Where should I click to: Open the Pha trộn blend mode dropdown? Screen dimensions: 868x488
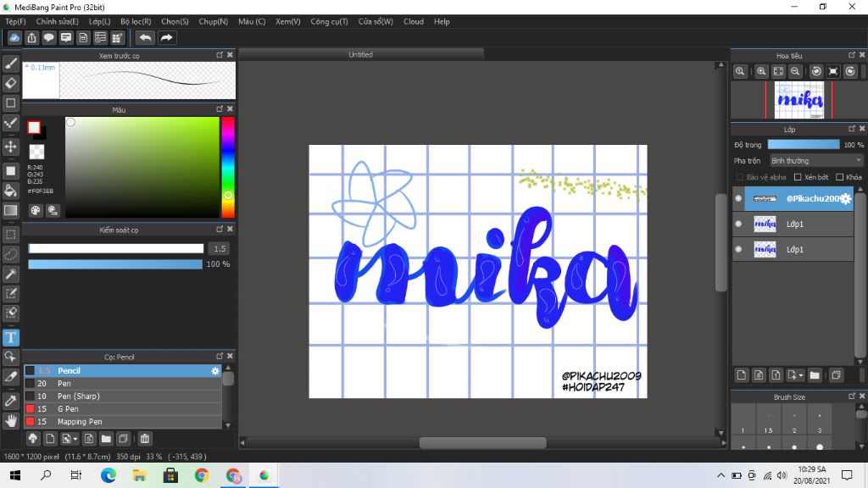tap(816, 160)
